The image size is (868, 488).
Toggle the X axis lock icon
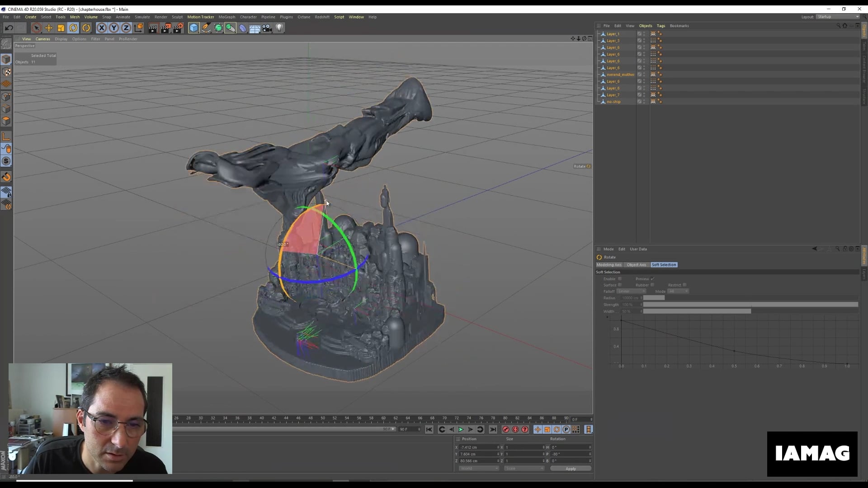click(x=102, y=28)
